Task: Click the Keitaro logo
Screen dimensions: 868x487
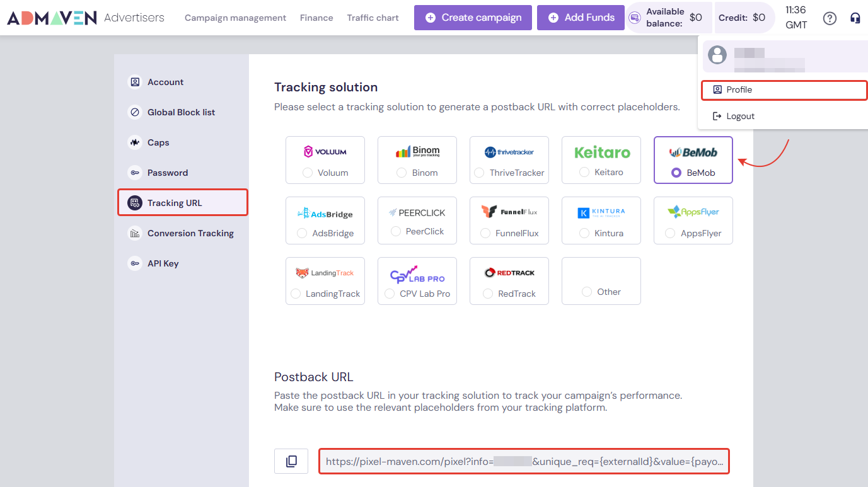Action: pyautogui.click(x=601, y=152)
